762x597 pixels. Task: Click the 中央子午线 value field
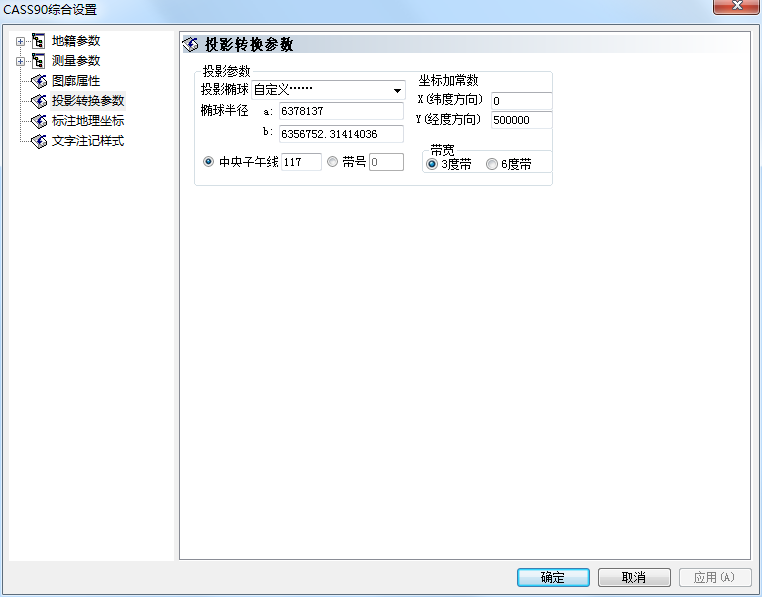(301, 162)
